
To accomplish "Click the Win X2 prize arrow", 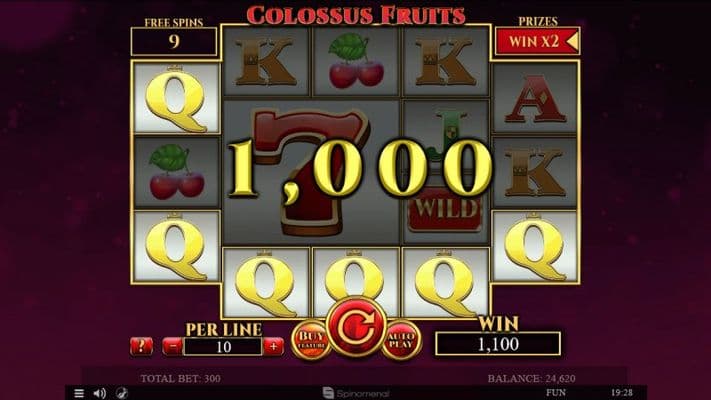I will (573, 41).
